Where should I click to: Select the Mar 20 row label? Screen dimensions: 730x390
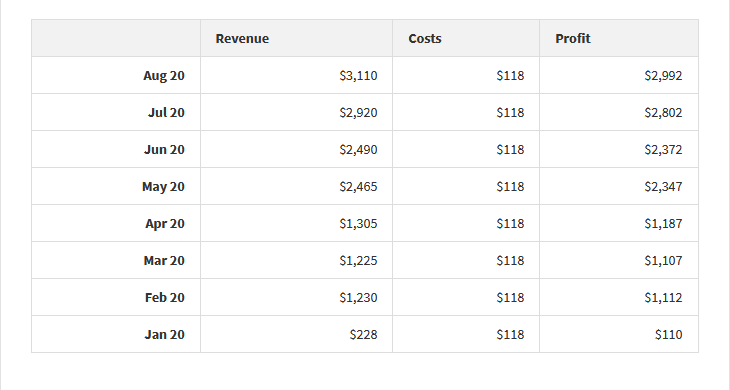(x=164, y=261)
